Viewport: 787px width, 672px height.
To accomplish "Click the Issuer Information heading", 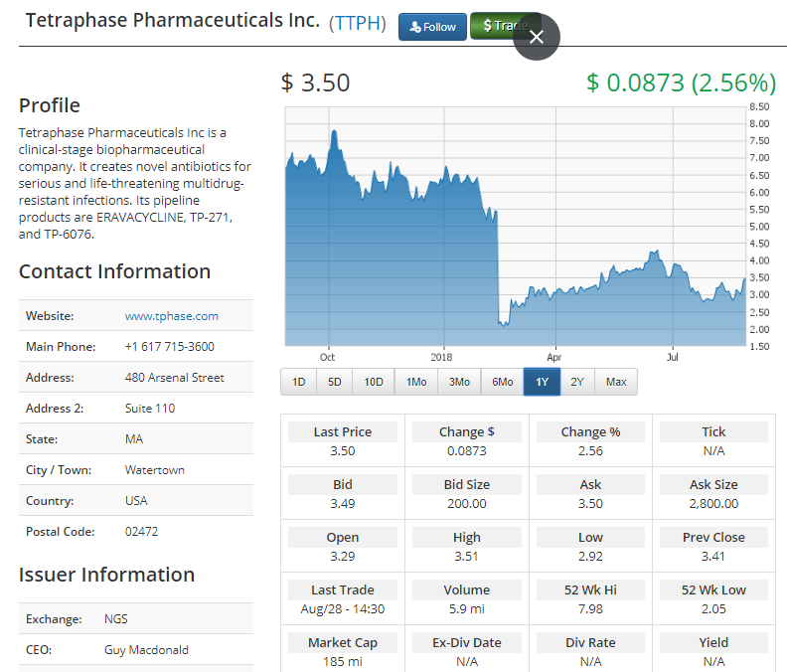I will [x=106, y=575].
